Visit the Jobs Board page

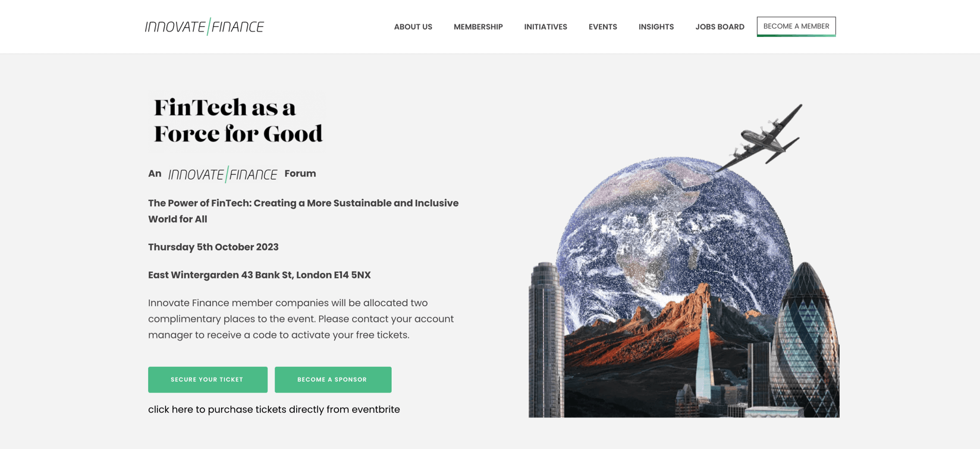tap(720, 27)
